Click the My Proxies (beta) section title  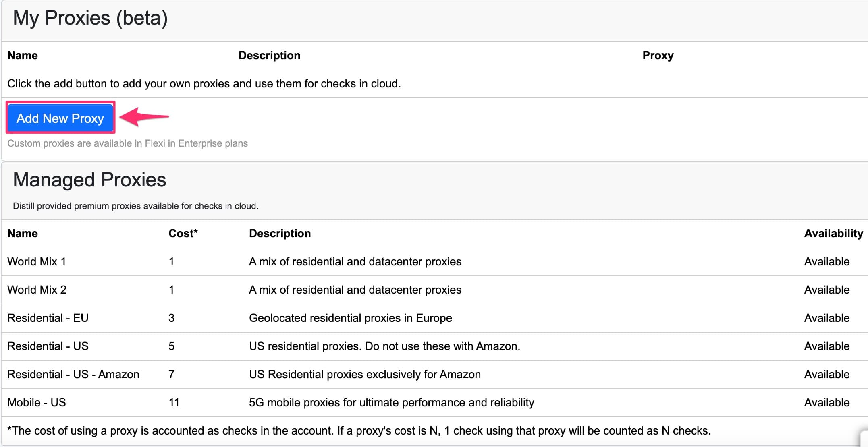click(x=90, y=17)
